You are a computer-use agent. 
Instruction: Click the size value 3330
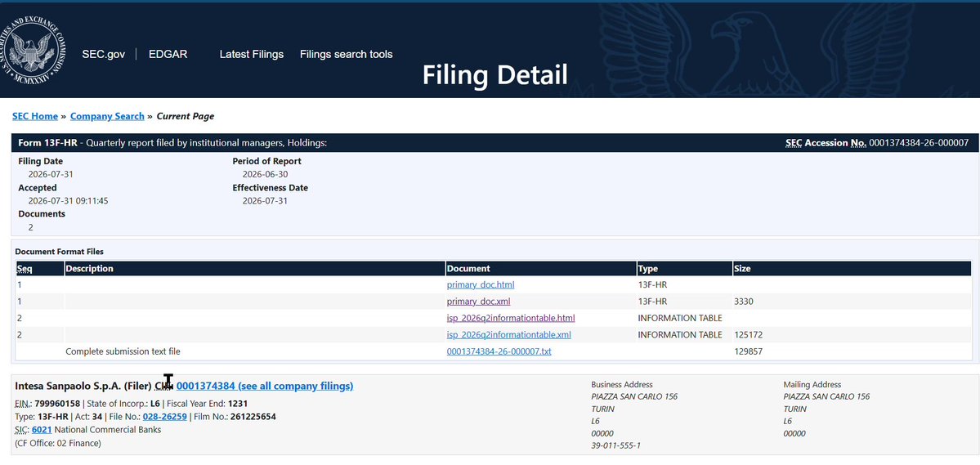(x=745, y=302)
